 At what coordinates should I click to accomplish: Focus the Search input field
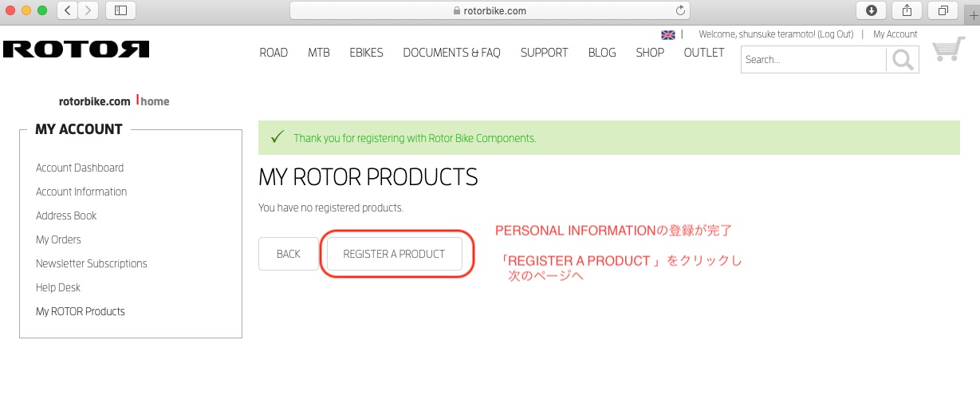click(813, 60)
